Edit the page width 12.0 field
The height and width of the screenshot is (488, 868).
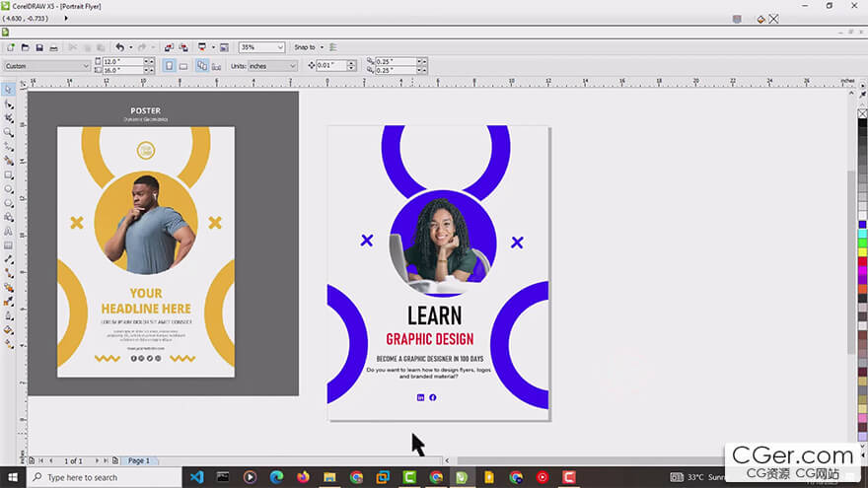123,61
